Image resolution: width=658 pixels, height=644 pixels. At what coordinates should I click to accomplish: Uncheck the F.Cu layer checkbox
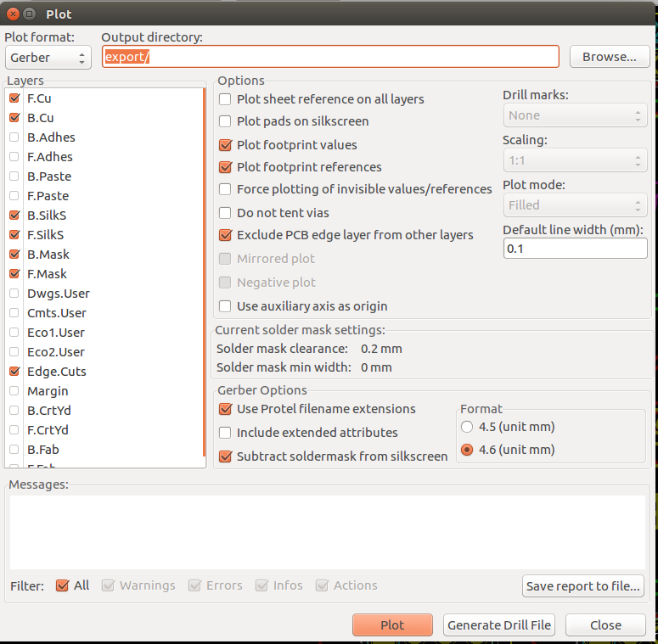coord(14,98)
